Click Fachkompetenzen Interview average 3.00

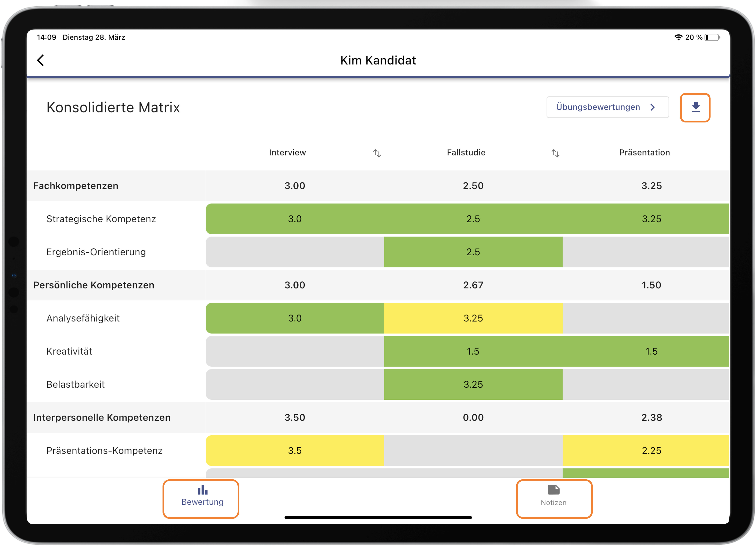pyautogui.click(x=295, y=186)
